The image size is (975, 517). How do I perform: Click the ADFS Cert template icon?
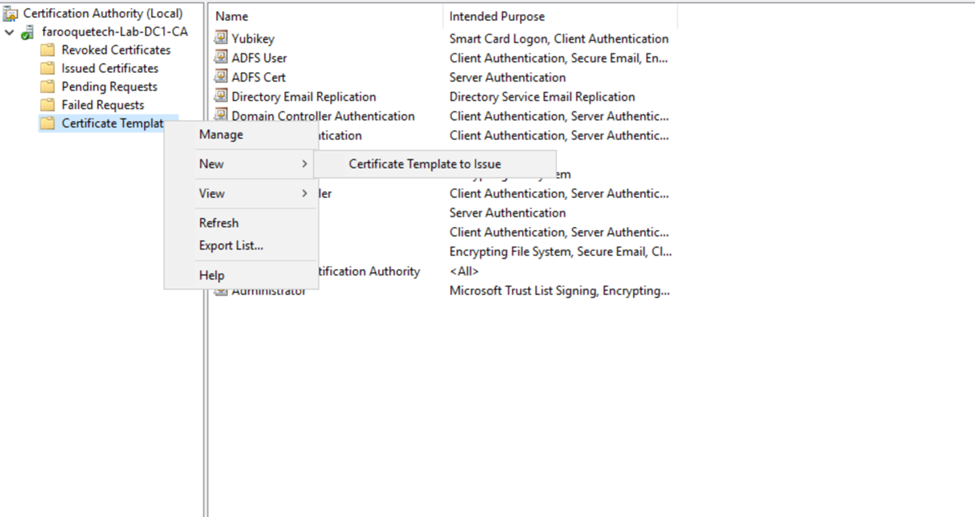[x=221, y=77]
